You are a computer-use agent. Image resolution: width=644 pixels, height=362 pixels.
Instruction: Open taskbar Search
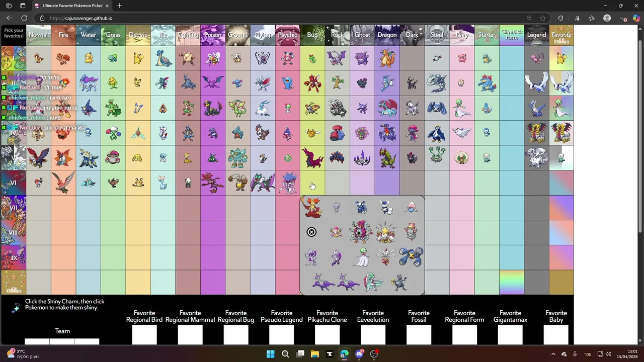[x=285, y=354]
